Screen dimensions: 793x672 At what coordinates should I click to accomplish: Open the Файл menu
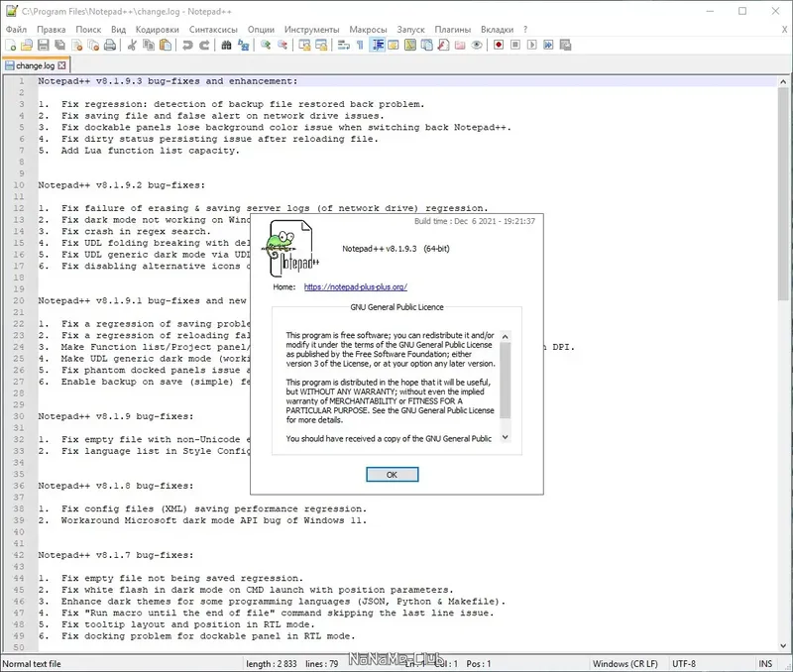16,30
